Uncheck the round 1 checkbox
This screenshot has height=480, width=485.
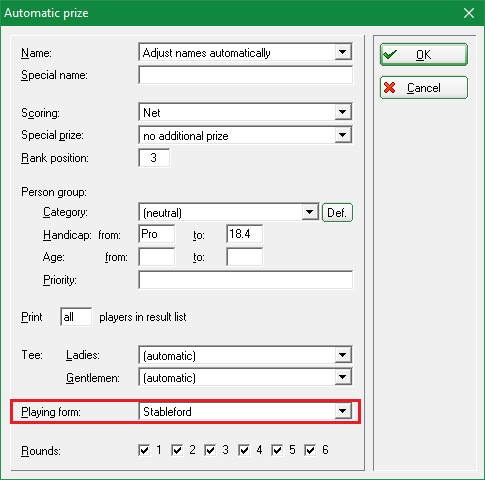coord(144,450)
